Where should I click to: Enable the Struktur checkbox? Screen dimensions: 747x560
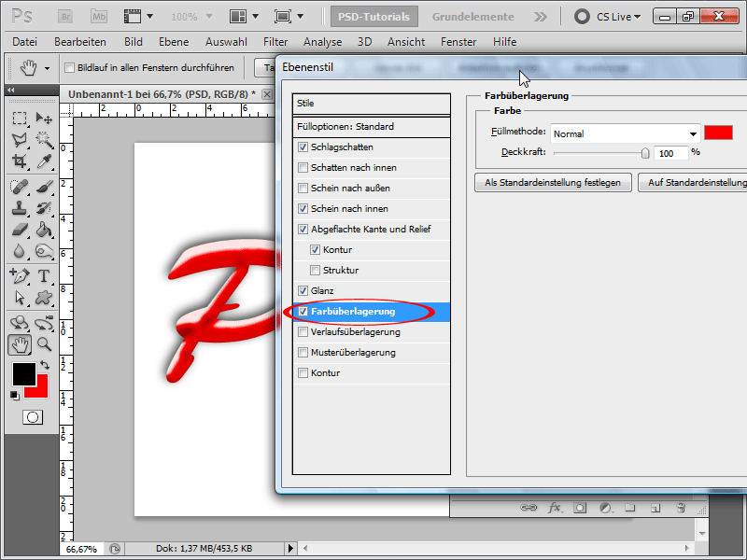point(315,270)
